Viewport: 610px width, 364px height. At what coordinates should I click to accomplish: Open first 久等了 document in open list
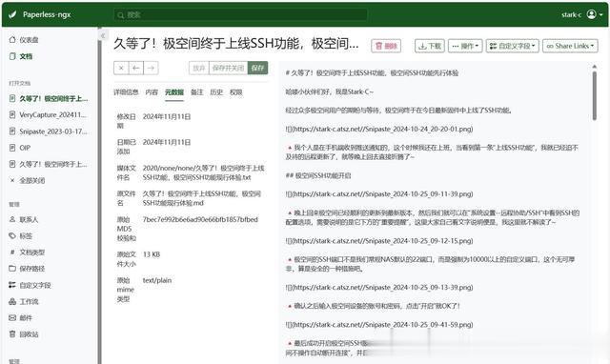[49, 99]
